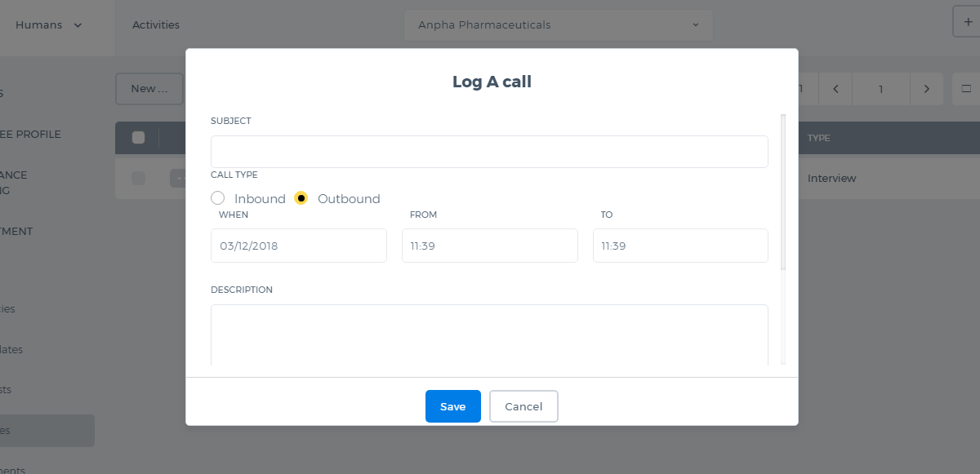Image resolution: width=980 pixels, height=474 pixels.
Task: Expand the Humans module dropdown
Action: (49, 25)
